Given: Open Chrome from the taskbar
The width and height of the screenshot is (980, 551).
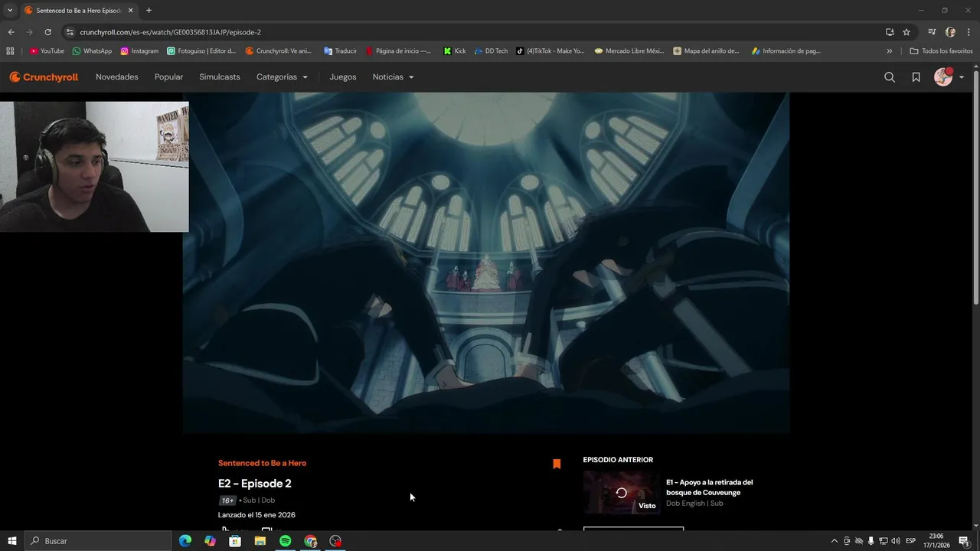Looking at the screenshot, I should click(x=310, y=541).
